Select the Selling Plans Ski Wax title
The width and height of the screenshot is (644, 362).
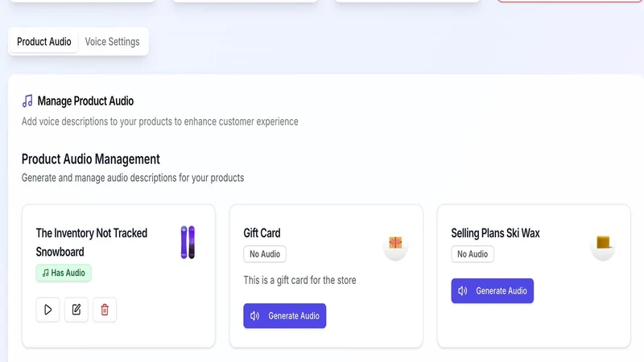click(x=495, y=232)
